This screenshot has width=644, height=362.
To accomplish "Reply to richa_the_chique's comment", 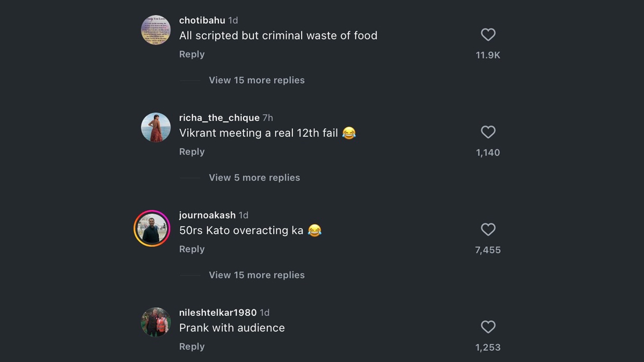I will [x=192, y=152].
